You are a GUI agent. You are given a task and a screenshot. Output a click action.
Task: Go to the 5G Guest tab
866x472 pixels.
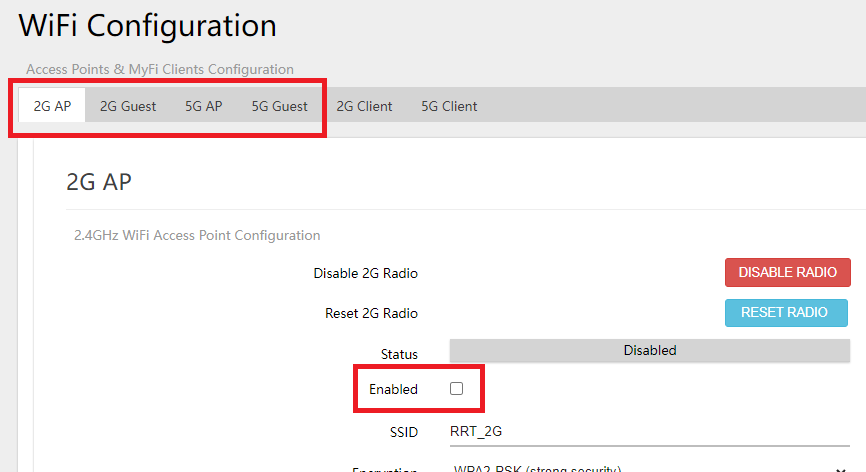point(279,106)
